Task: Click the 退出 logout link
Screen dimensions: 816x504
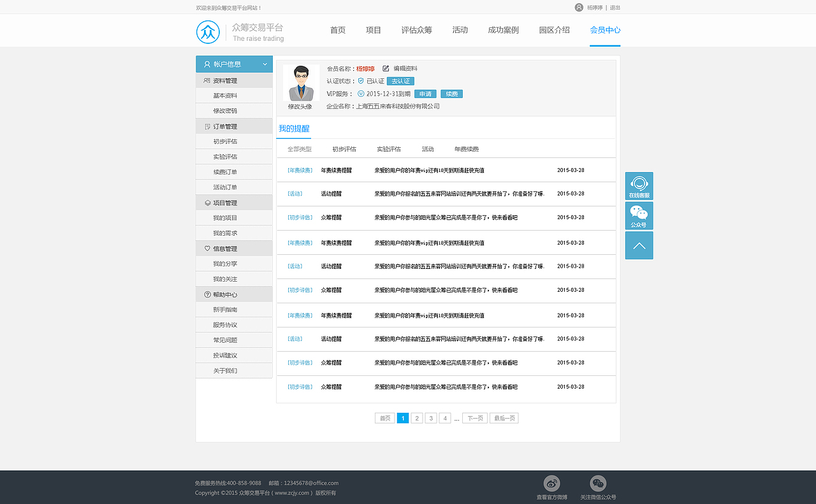Action: pyautogui.click(x=615, y=8)
